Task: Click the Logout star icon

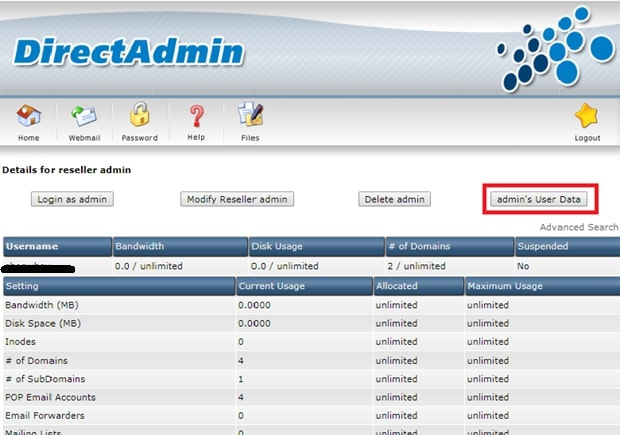Action: (x=587, y=115)
